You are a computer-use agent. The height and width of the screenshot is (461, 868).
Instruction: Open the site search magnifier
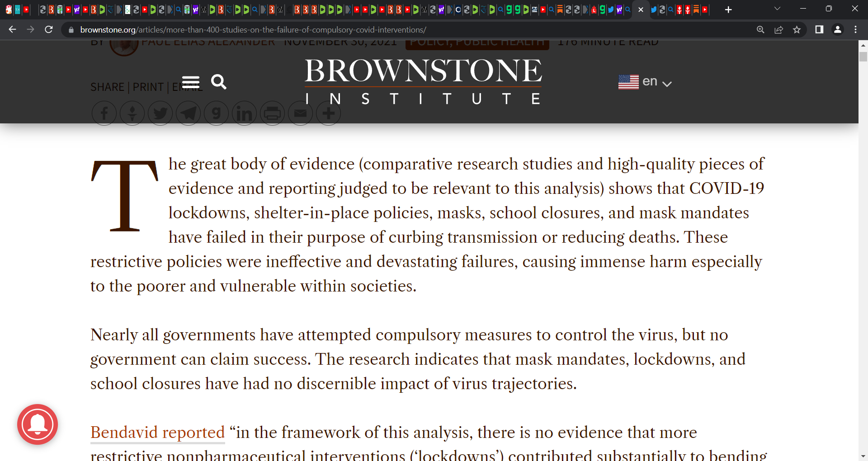219,82
